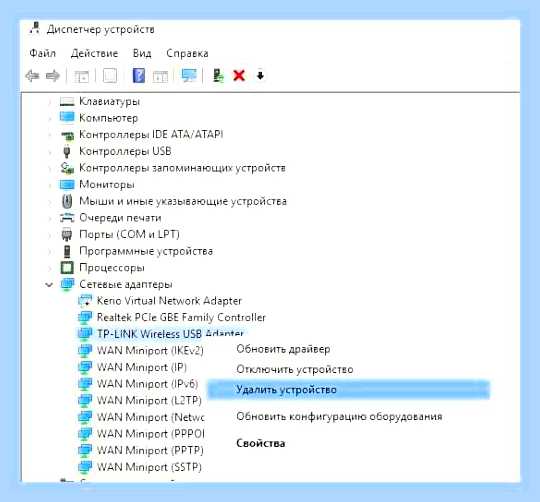
Task: Click the Kerio Virtual Network Adapter icon
Action: click(x=85, y=301)
